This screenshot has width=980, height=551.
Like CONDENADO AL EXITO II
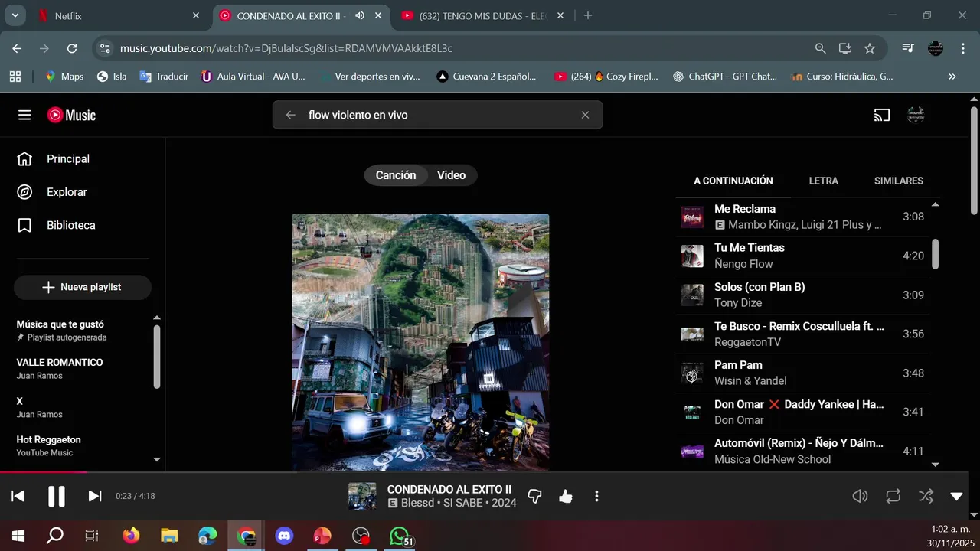click(x=566, y=496)
